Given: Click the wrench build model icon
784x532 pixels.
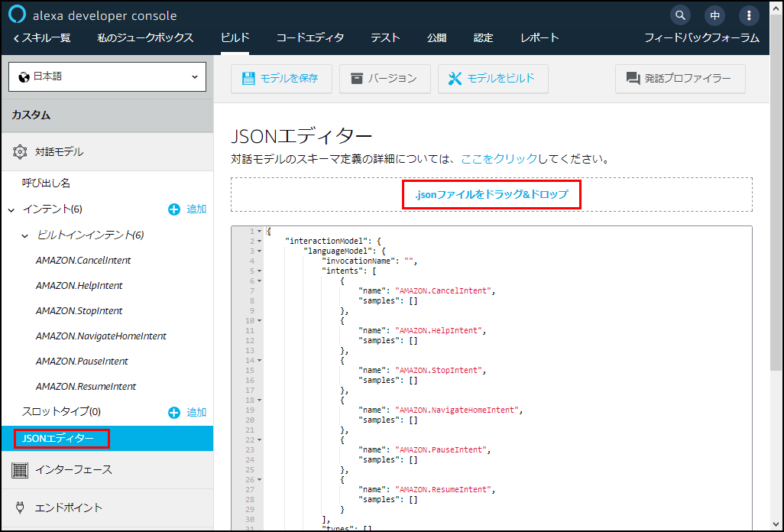Looking at the screenshot, I should click(455, 79).
